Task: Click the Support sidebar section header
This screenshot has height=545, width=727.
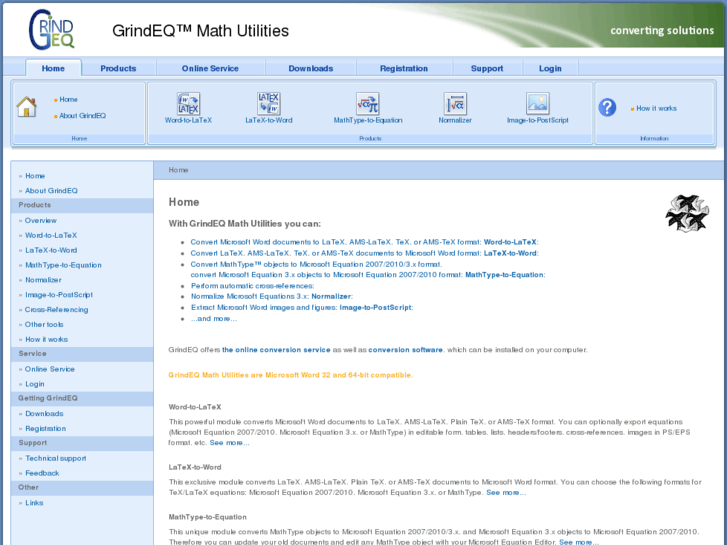Action: (82, 442)
